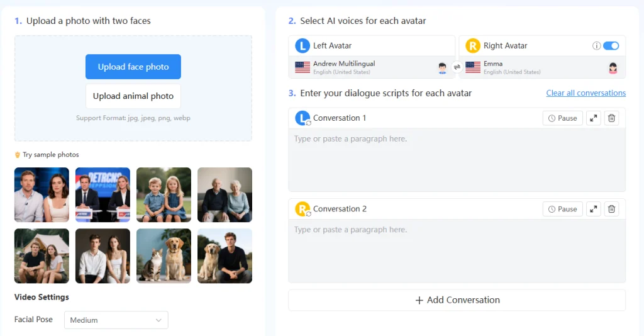Image resolution: width=644 pixels, height=336 pixels.
Task: Click the Right Avatar label
Action: click(x=505, y=45)
